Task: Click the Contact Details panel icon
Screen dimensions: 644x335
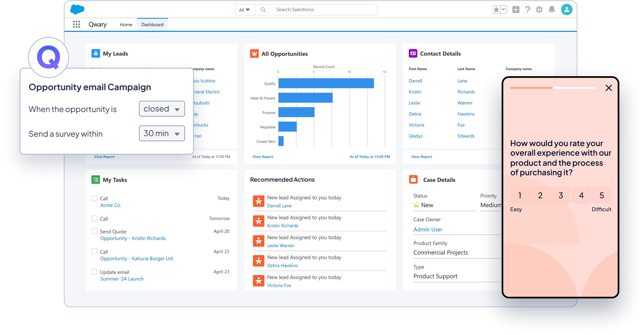Action: [x=413, y=53]
